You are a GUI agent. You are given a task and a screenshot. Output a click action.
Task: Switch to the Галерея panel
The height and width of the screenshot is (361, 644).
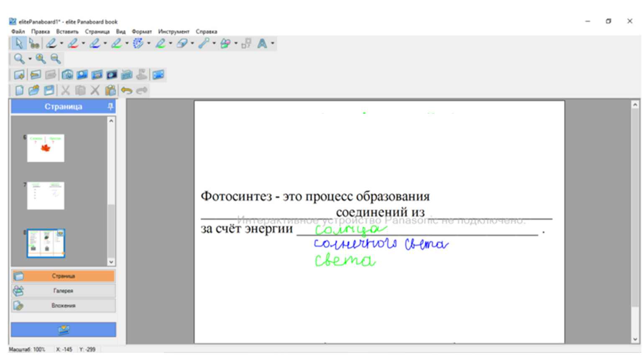pyautogui.click(x=63, y=291)
